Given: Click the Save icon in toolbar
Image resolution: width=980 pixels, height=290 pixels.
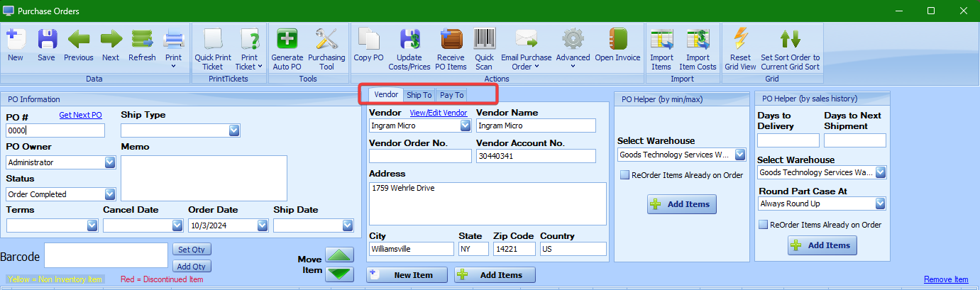Looking at the screenshot, I should [46, 40].
